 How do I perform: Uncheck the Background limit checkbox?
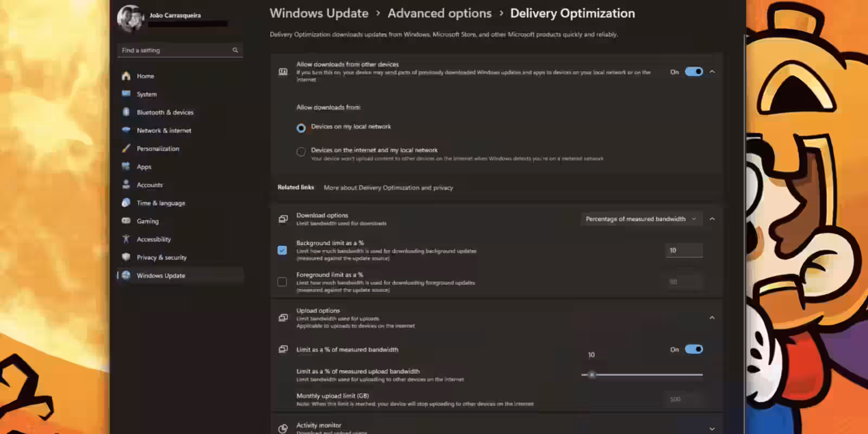[282, 250]
